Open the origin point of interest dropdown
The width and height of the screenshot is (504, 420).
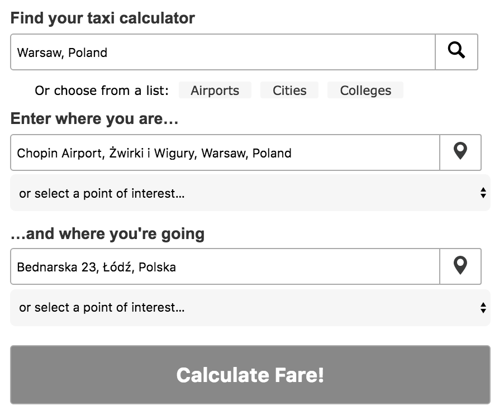(x=250, y=193)
